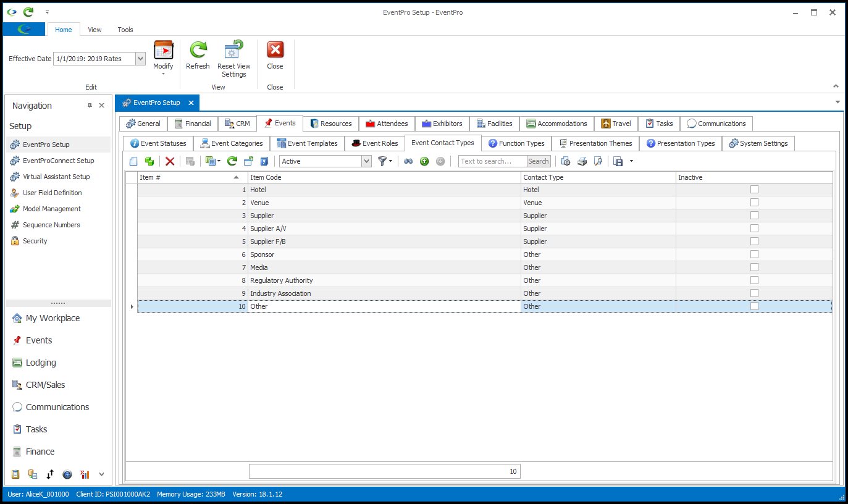Click the up-down arrows icon at navigation bottom

click(50, 474)
